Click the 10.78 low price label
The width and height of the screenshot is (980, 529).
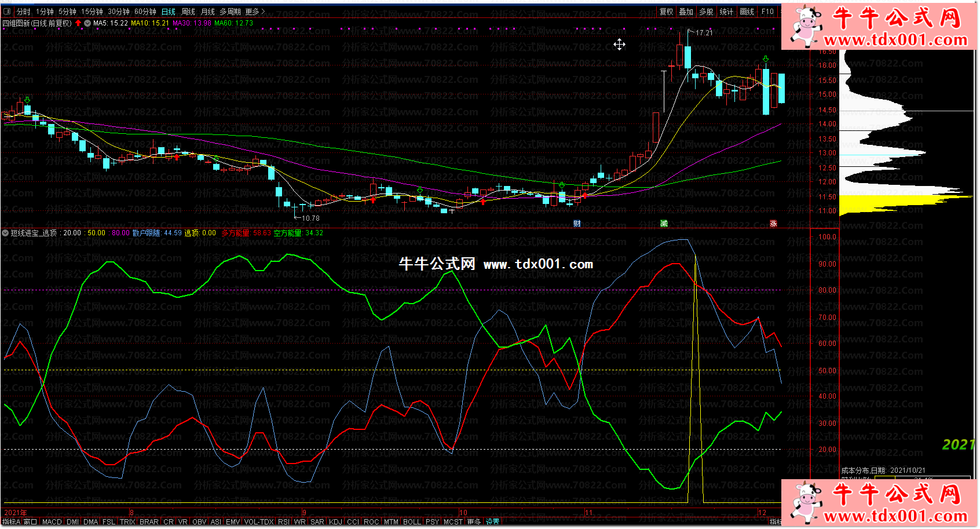[x=310, y=218]
